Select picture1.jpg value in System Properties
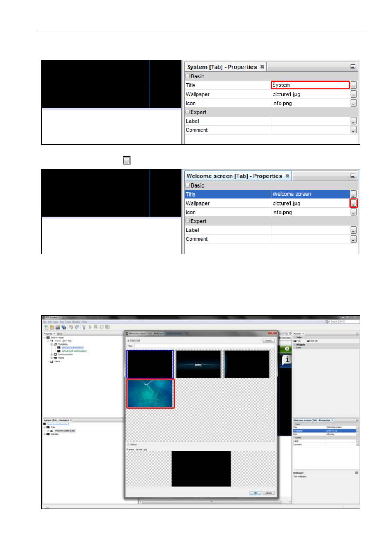The width and height of the screenshot is (392, 554). click(x=286, y=94)
